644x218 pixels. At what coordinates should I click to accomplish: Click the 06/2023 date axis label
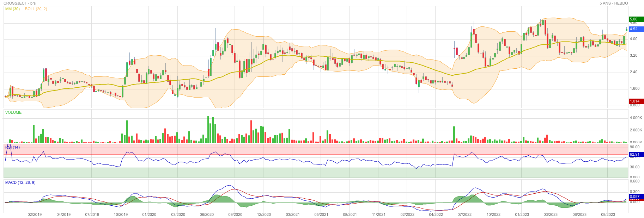tap(579, 214)
